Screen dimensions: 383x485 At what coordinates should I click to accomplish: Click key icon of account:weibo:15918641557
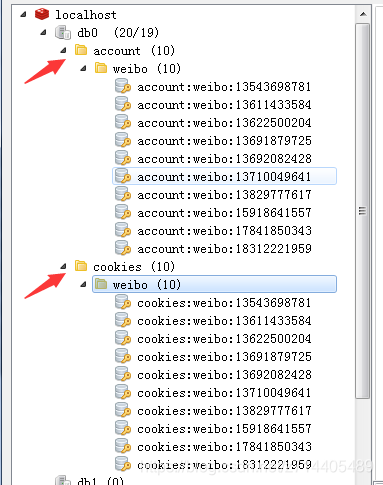click(x=123, y=212)
